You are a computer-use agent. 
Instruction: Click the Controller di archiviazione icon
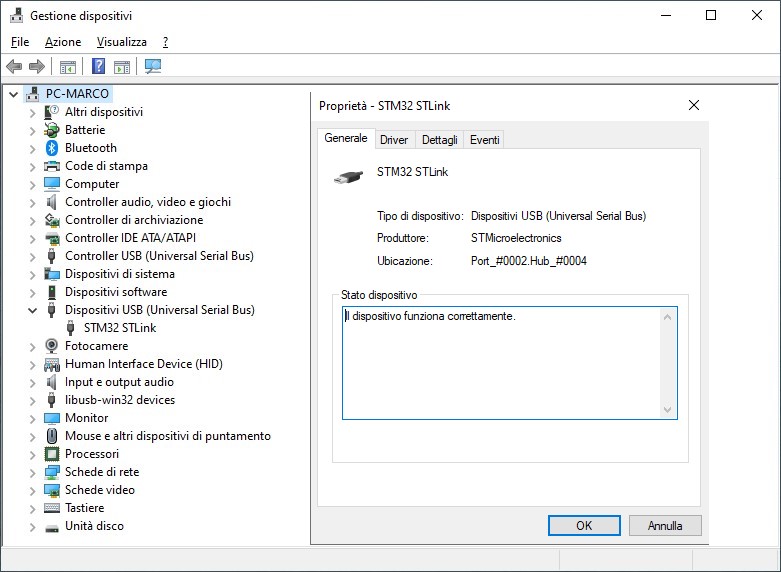52,220
